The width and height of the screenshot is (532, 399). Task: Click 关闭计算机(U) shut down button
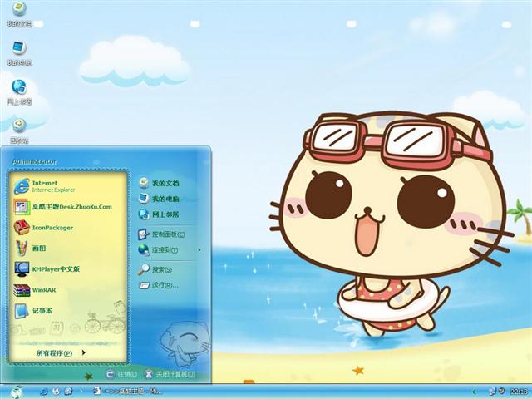tap(170, 374)
